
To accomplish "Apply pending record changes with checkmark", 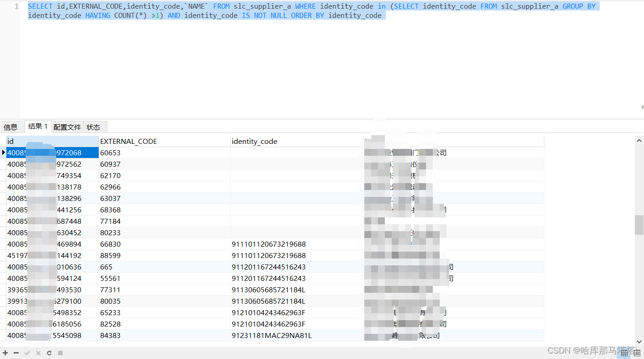I will click(27, 353).
